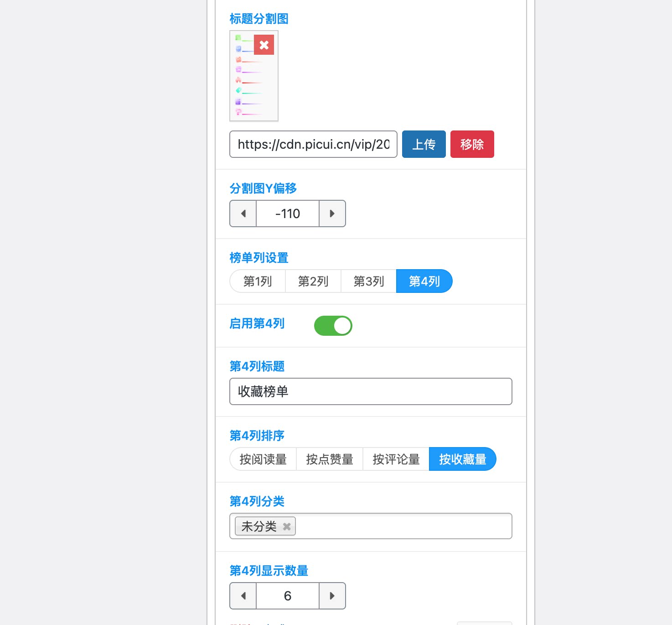The width and height of the screenshot is (672, 625).
Task: Remove the 未分类 tag with its x icon
Action: click(x=287, y=526)
